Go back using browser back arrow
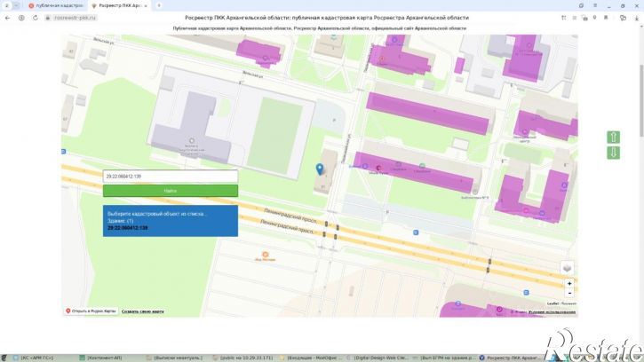644x362 pixels. coord(7,18)
